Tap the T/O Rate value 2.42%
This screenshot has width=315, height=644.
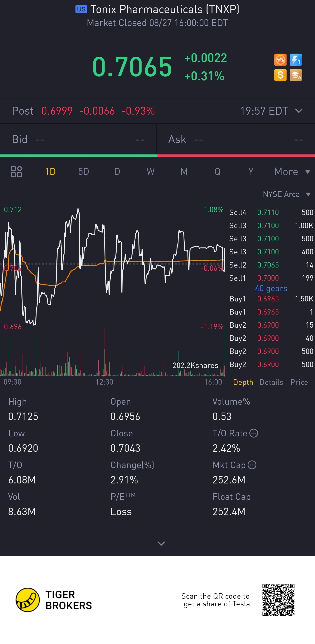click(x=226, y=448)
